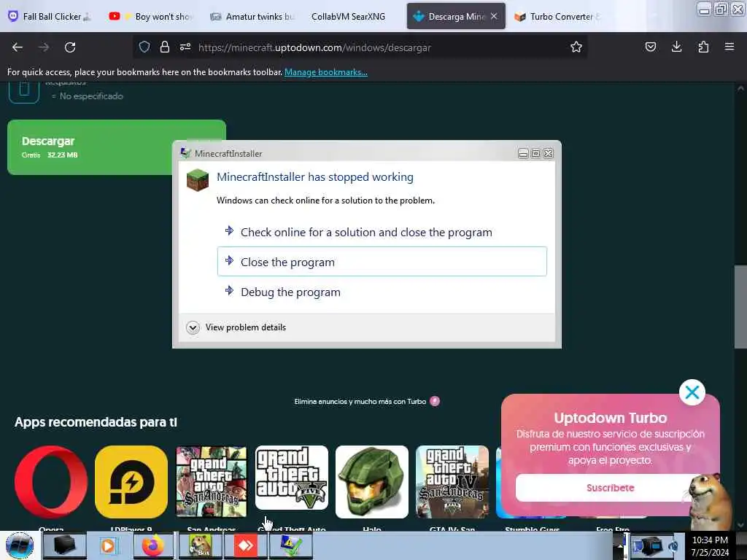
Task: Reload the current page
Action: click(x=70, y=47)
